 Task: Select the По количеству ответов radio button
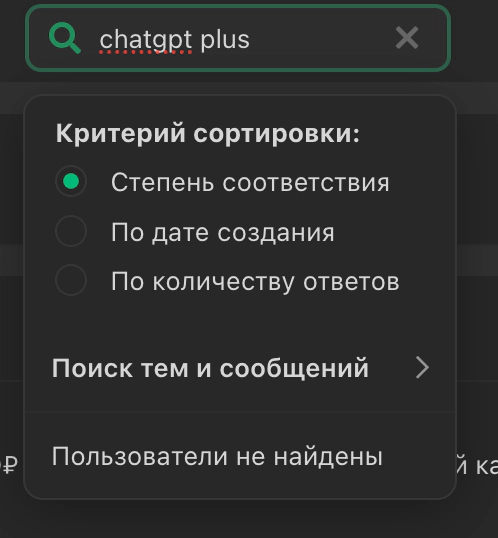[71, 280]
